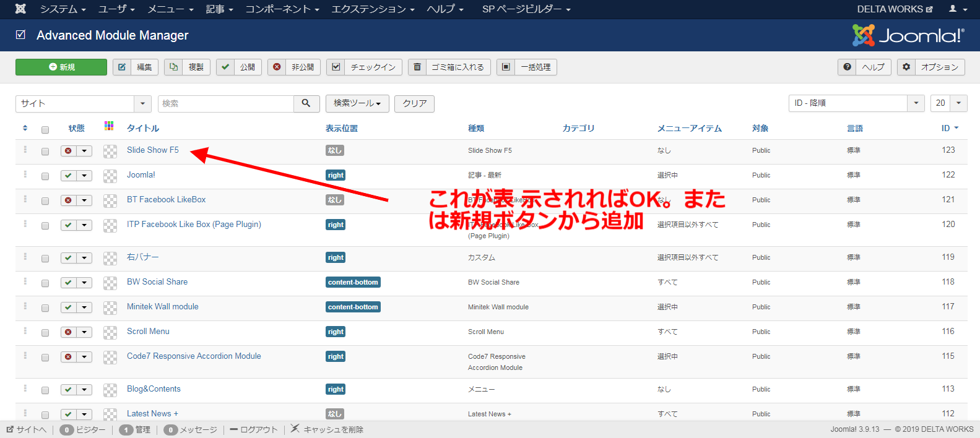The image size is (980, 438).
Task: Open the エクステンション menu
Action: pos(373,9)
